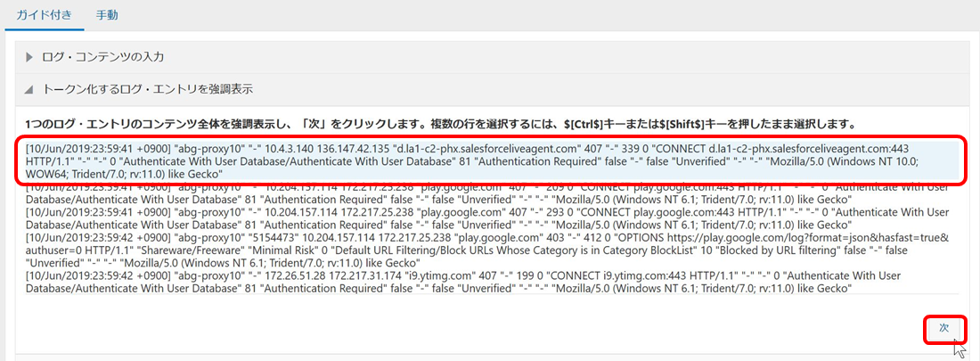
Task: Switch to the 手動 tab
Action: [x=107, y=14]
